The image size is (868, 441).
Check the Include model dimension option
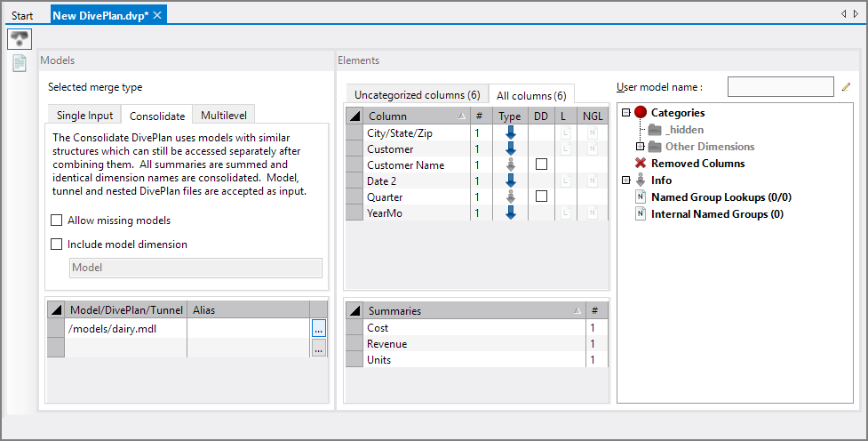(x=58, y=245)
